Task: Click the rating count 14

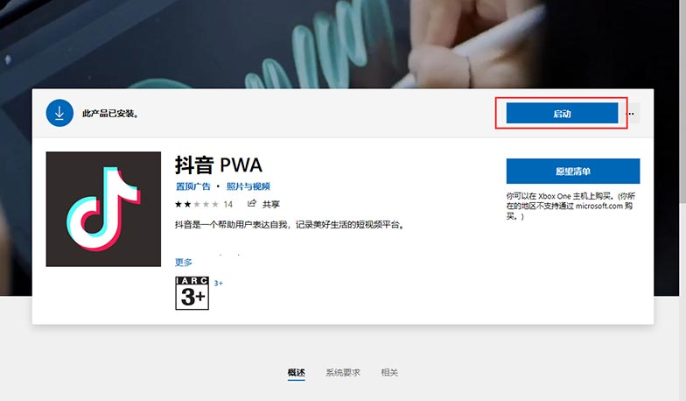Action: coord(228,204)
